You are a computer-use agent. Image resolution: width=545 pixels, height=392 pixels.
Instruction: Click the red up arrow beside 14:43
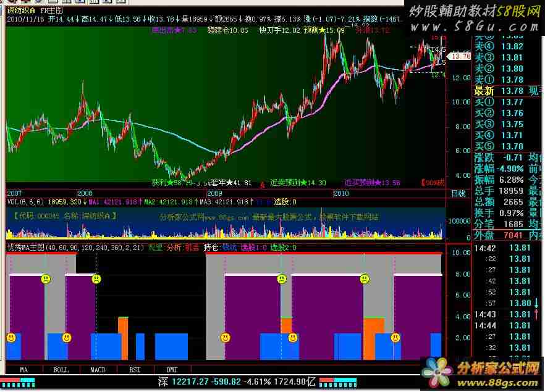536,314
